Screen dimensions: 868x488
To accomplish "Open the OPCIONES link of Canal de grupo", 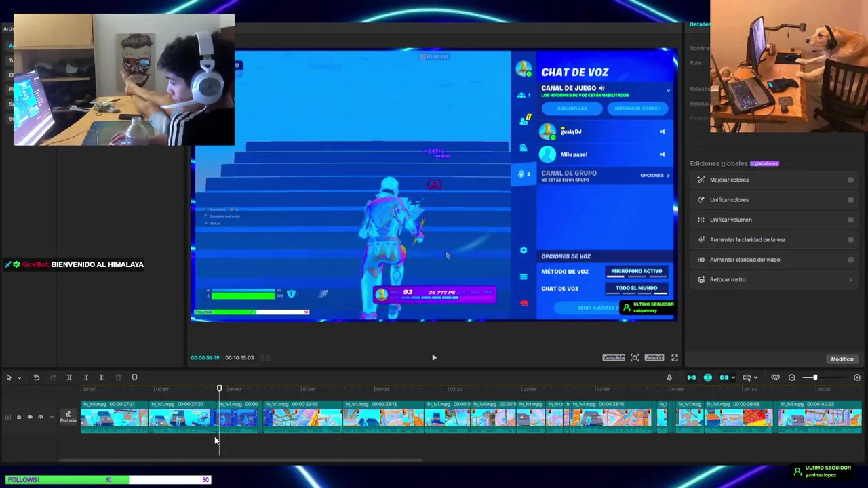I will click(655, 176).
